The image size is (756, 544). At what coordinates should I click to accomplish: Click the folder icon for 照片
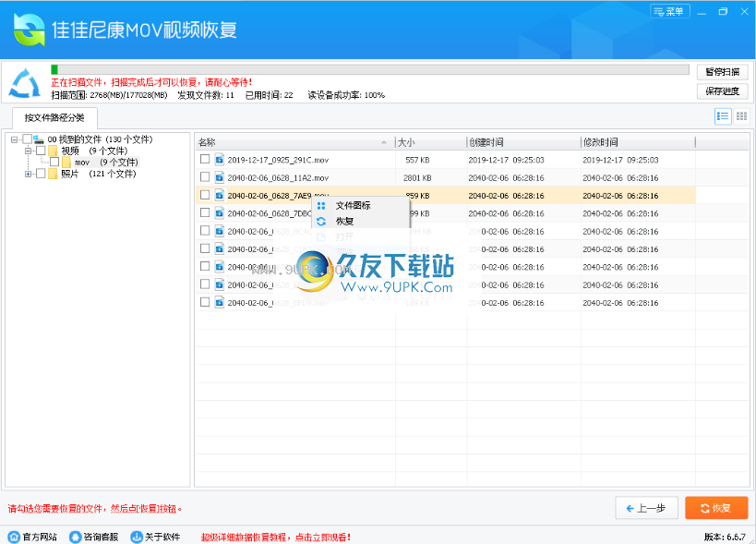pos(53,174)
